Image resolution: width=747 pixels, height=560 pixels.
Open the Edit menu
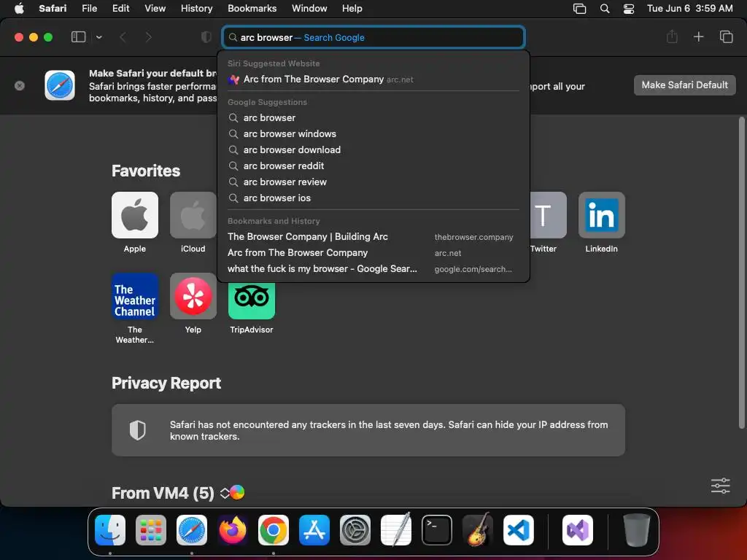click(120, 8)
